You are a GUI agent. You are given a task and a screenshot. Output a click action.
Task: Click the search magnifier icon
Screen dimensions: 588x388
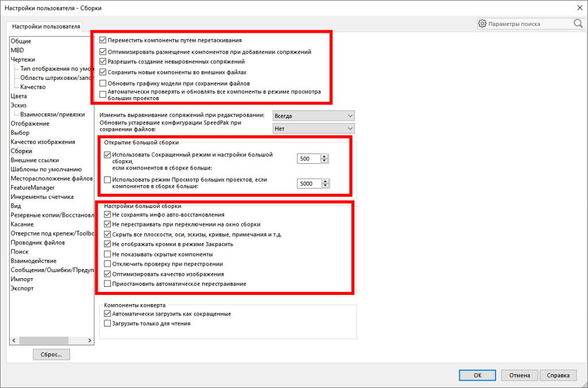578,23
